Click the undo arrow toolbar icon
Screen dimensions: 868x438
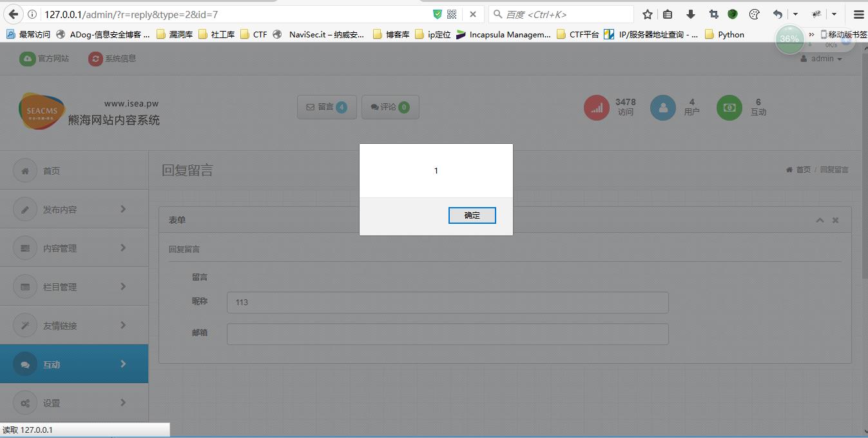pos(778,14)
